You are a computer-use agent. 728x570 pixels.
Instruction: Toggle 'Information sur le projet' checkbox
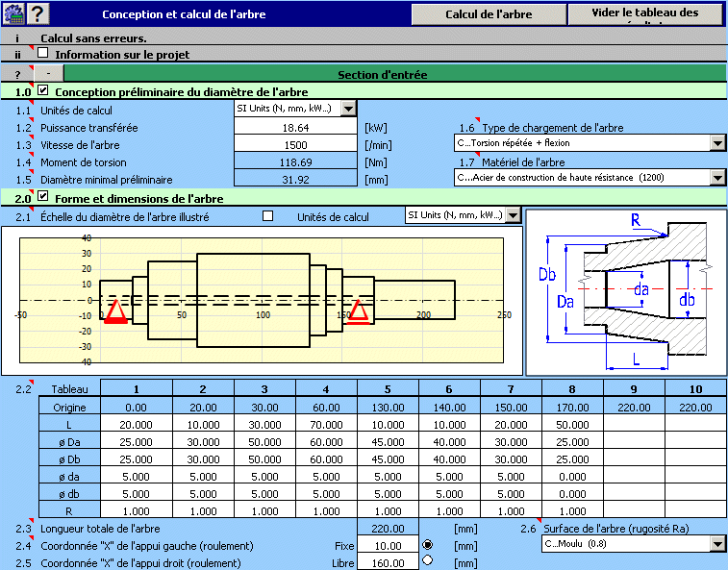[x=42, y=53]
